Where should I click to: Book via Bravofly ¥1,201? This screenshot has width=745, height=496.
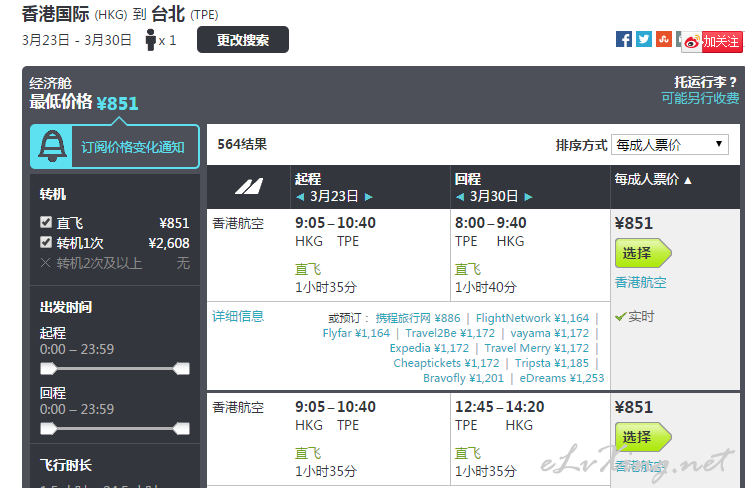click(463, 378)
